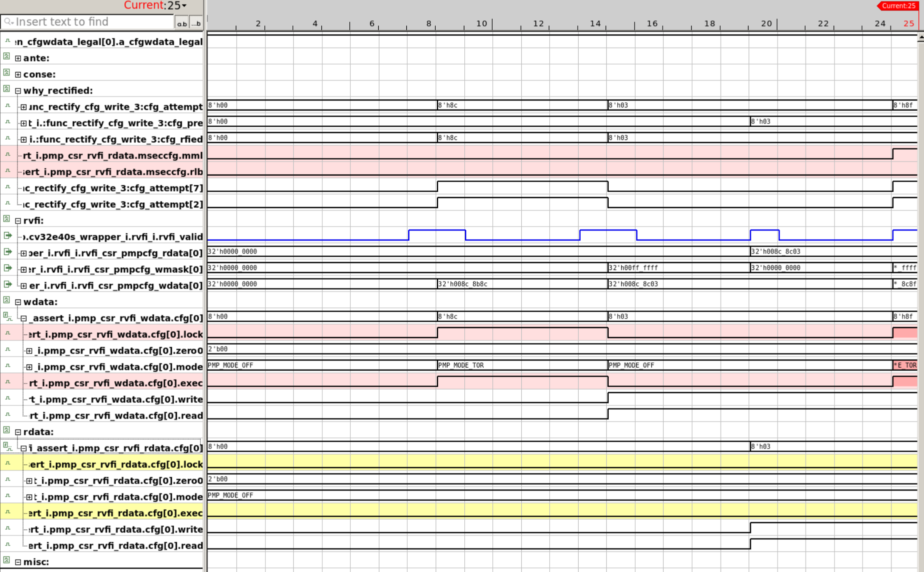This screenshot has width=924, height=572.
Task: Collapse the "why_rectified:" signal group
Action: click(x=18, y=90)
